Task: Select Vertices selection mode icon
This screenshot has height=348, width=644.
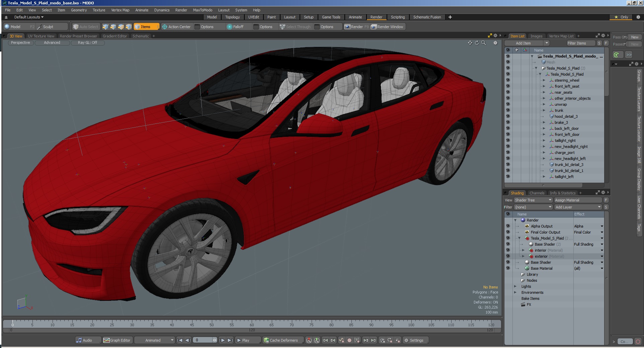Action: [105, 27]
